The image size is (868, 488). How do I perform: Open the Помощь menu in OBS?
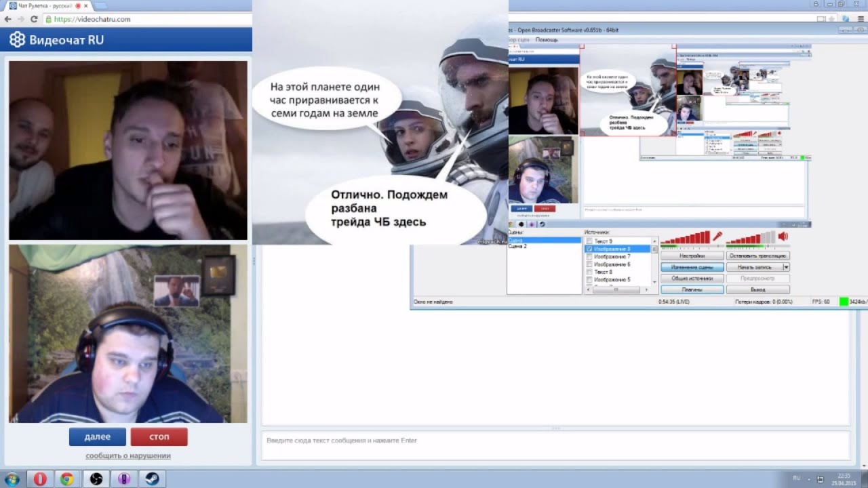click(547, 40)
